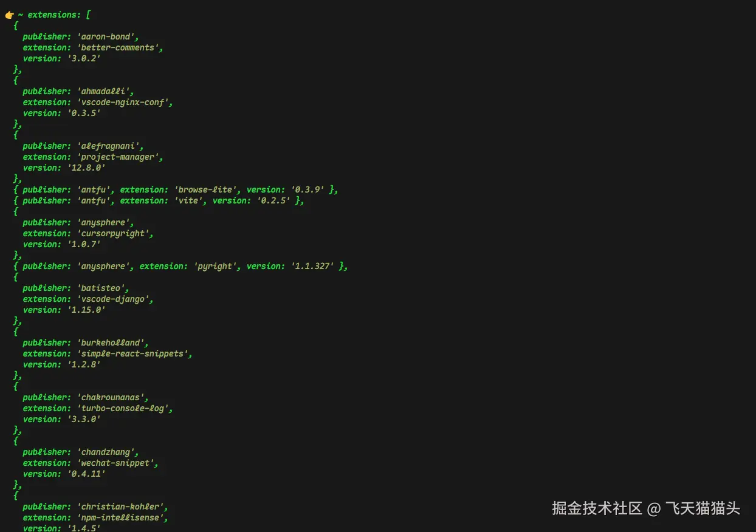The image size is (756, 532).
Task: Click the publisher value 'batisteo'
Action: point(101,288)
